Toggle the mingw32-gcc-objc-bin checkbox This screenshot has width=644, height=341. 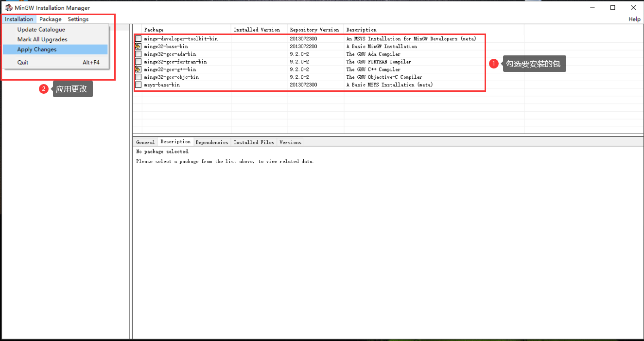[x=139, y=77]
